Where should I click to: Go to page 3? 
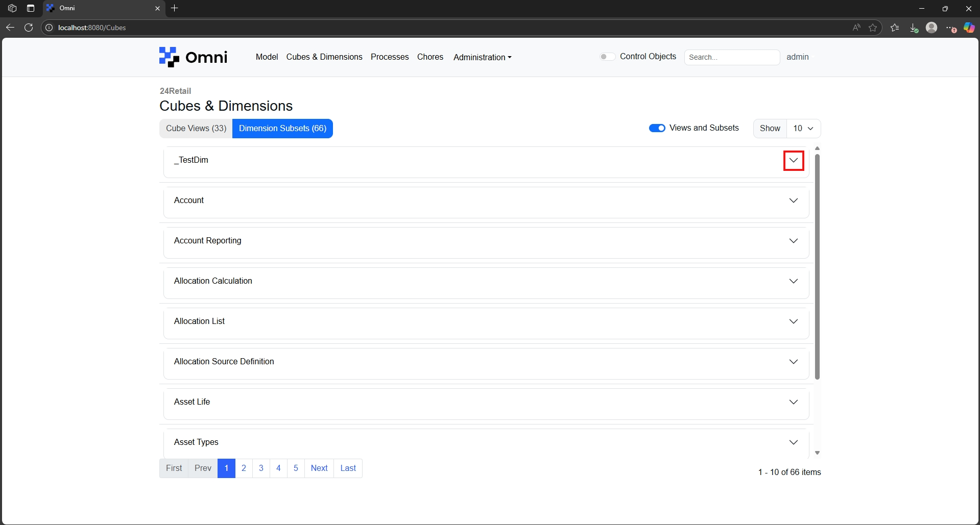click(261, 468)
